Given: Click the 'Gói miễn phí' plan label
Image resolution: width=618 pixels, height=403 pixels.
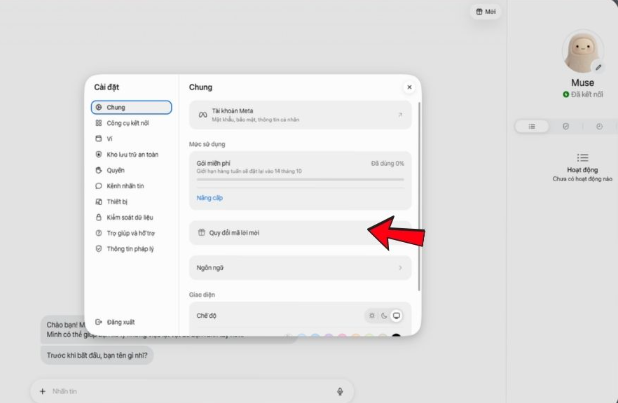Looking at the screenshot, I should click(x=213, y=163).
